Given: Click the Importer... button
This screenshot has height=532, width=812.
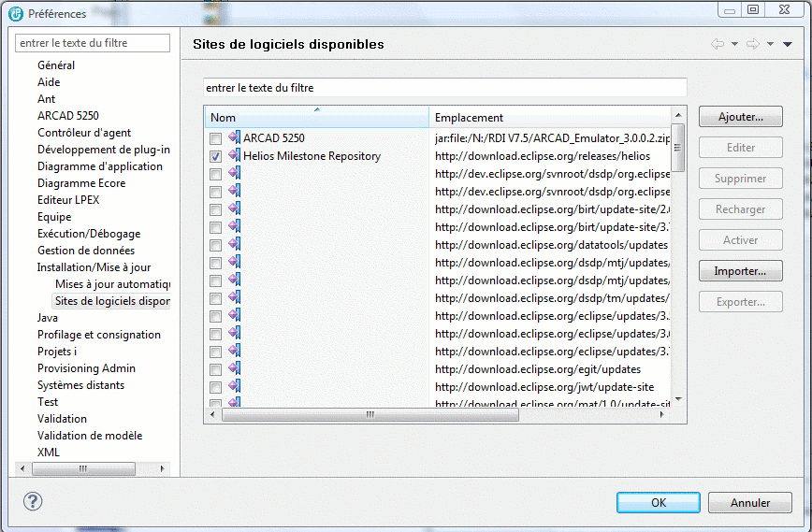Looking at the screenshot, I should [x=741, y=270].
